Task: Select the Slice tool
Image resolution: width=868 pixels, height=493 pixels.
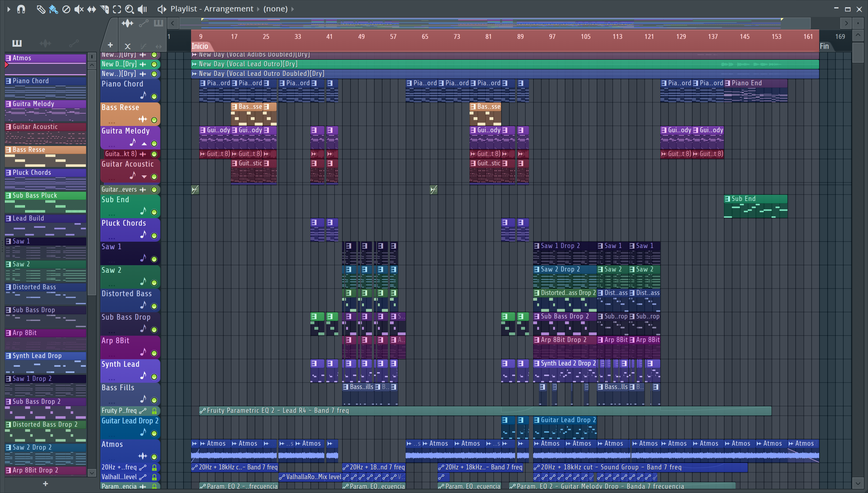Action: point(104,9)
